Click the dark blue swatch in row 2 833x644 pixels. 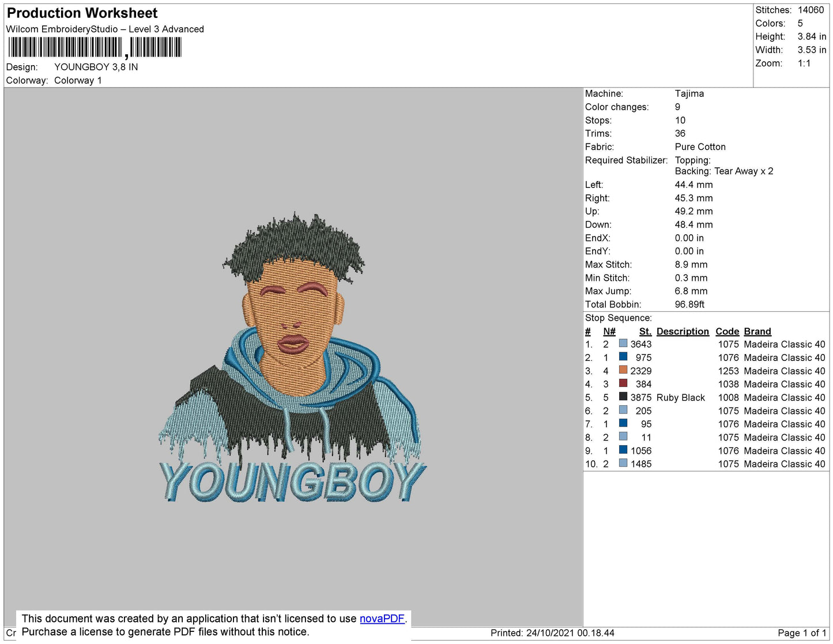[x=623, y=356]
